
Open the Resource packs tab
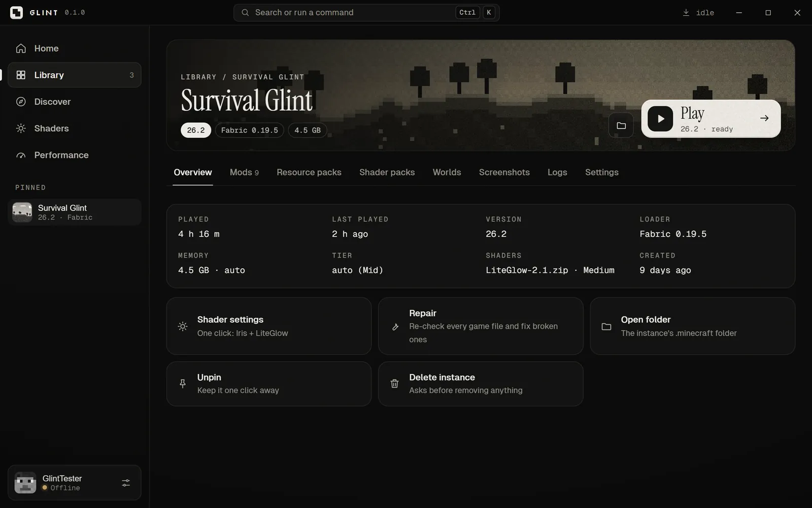pyautogui.click(x=309, y=172)
